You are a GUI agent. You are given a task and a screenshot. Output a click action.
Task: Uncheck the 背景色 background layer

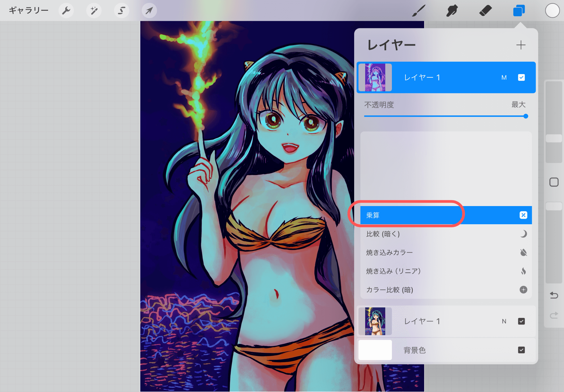521,350
